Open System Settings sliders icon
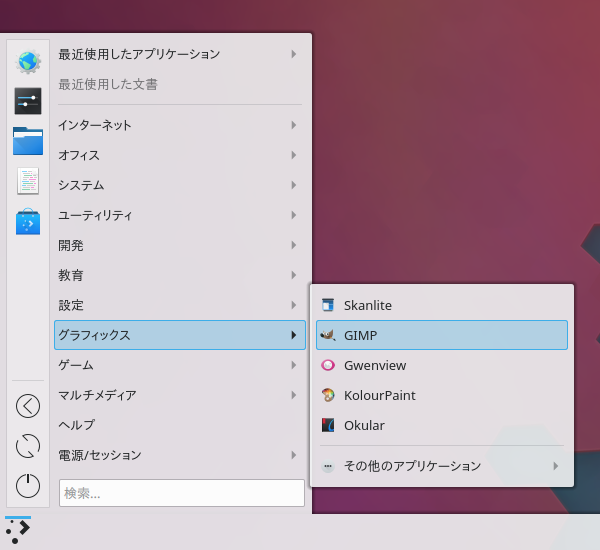The height and width of the screenshot is (550, 600). [x=28, y=101]
